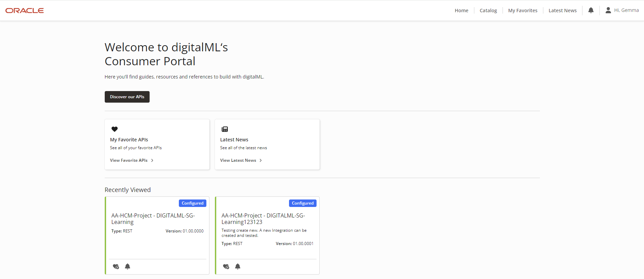Click the 'Testing create new' description text
The height and width of the screenshot is (279, 644).
coord(264,233)
